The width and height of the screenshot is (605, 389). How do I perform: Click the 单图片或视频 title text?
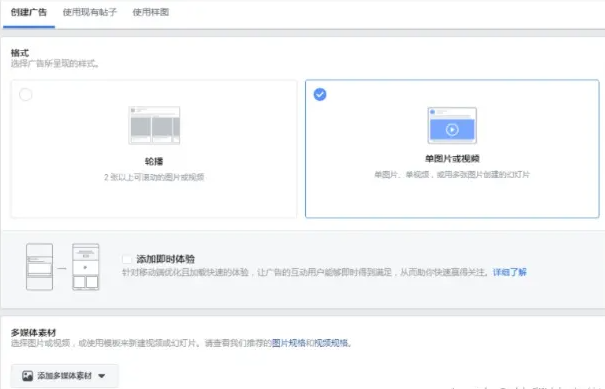pyautogui.click(x=452, y=159)
